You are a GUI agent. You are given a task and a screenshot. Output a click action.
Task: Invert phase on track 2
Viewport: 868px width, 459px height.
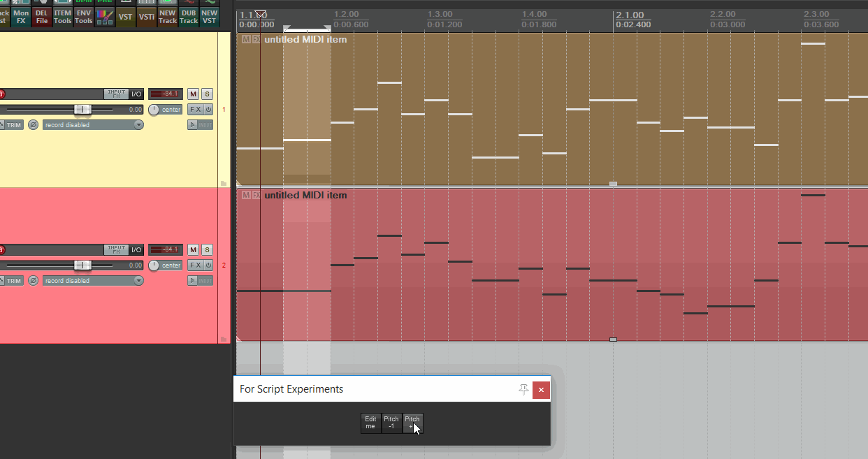pyautogui.click(x=33, y=281)
